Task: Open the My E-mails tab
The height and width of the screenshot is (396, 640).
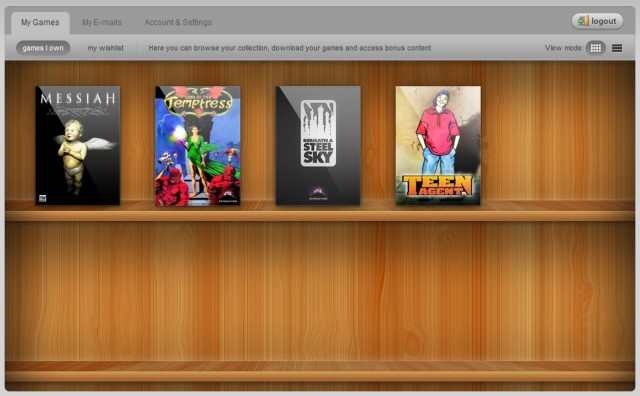Action: pyautogui.click(x=102, y=22)
